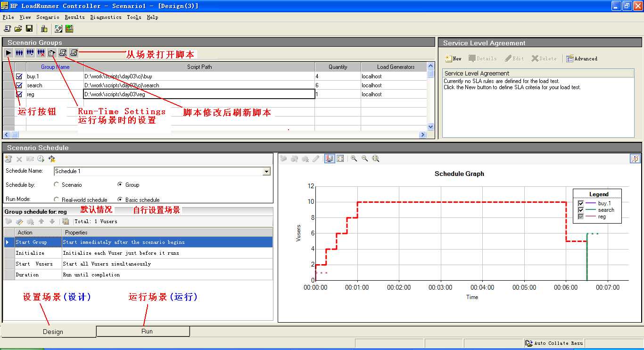Toggle search checkbox in graph legend
Image resolution: width=644 pixels, height=350 pixels.
coord(581,210)
